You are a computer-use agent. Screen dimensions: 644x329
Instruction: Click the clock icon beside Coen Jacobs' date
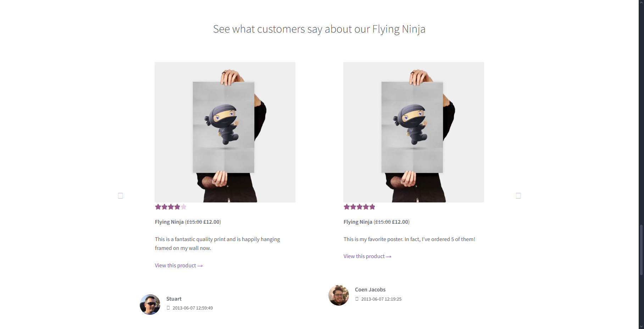[356, 299]
